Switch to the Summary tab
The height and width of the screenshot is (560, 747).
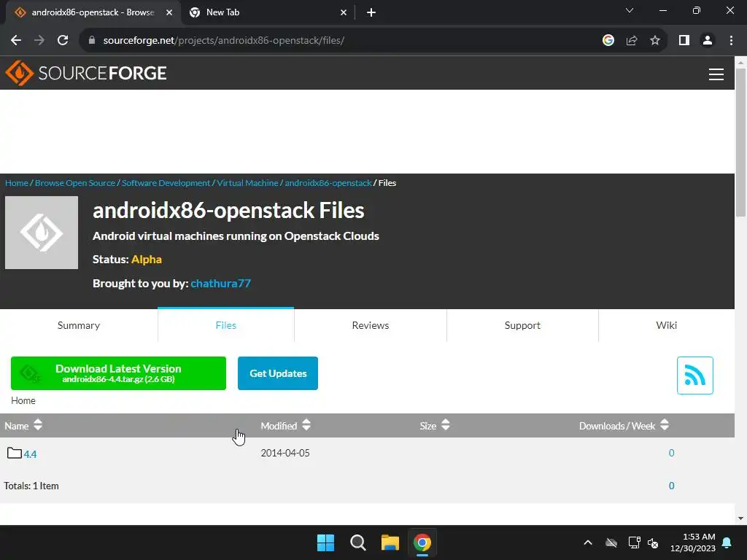click(x=79, y=325)
